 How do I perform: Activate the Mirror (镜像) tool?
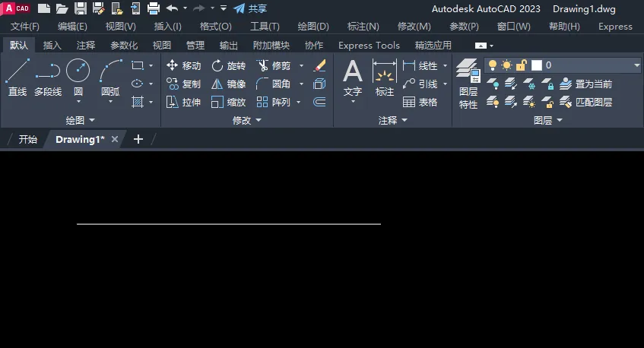228,84
